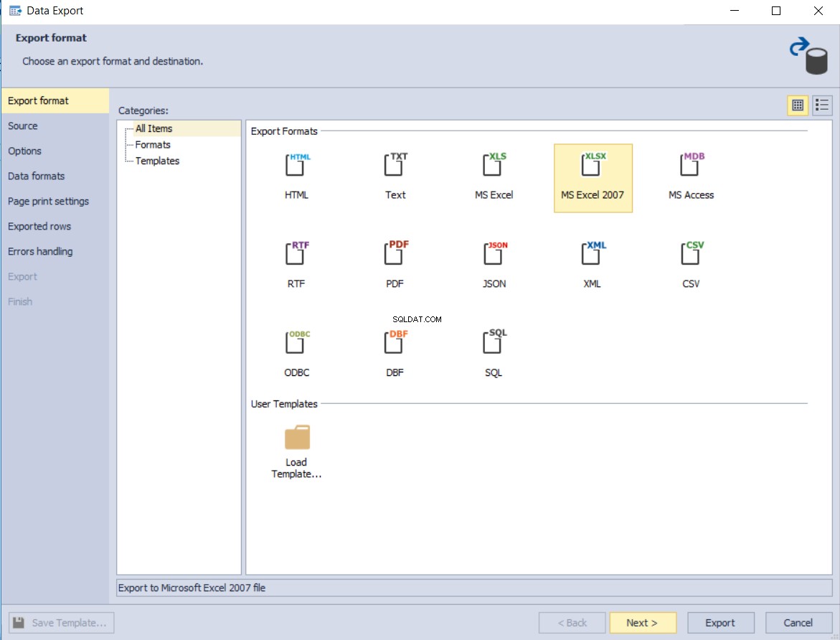Switch to list view mode
840x640 pixels.
pos(822,105)
